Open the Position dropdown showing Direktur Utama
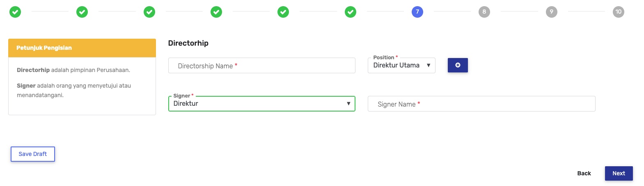This screenshot has height=186, width=644. tap(396, 65)
